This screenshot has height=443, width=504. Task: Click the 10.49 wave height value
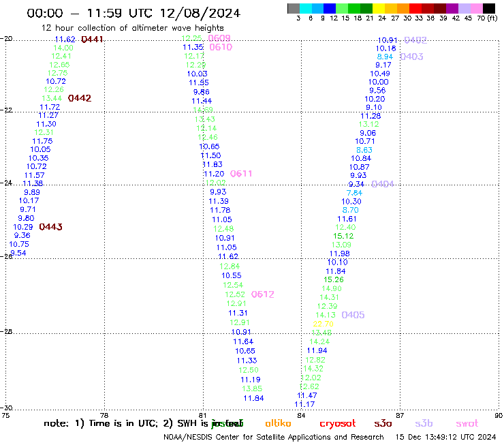(x=380, y=74)
